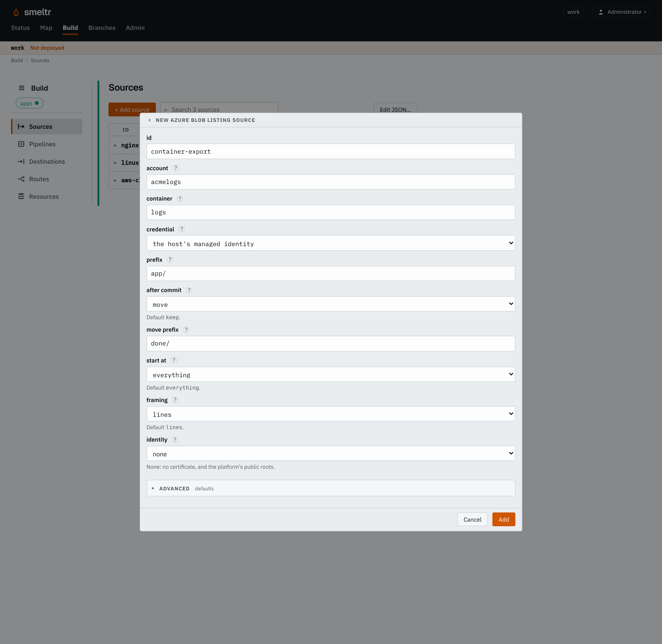Show help for the container field
The width and height of the screenshot is (662, 644).
pyautogui.click(x=180, y=198)
